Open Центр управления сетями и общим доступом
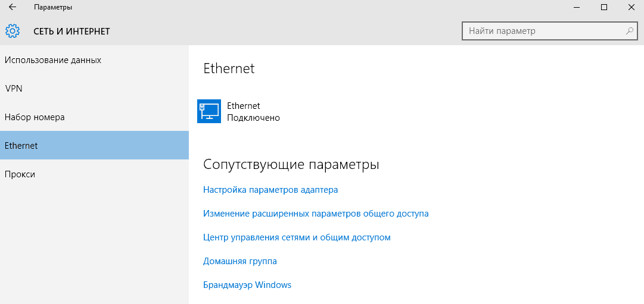The height and width of the screenshot is (304, 644). [297, 237]
